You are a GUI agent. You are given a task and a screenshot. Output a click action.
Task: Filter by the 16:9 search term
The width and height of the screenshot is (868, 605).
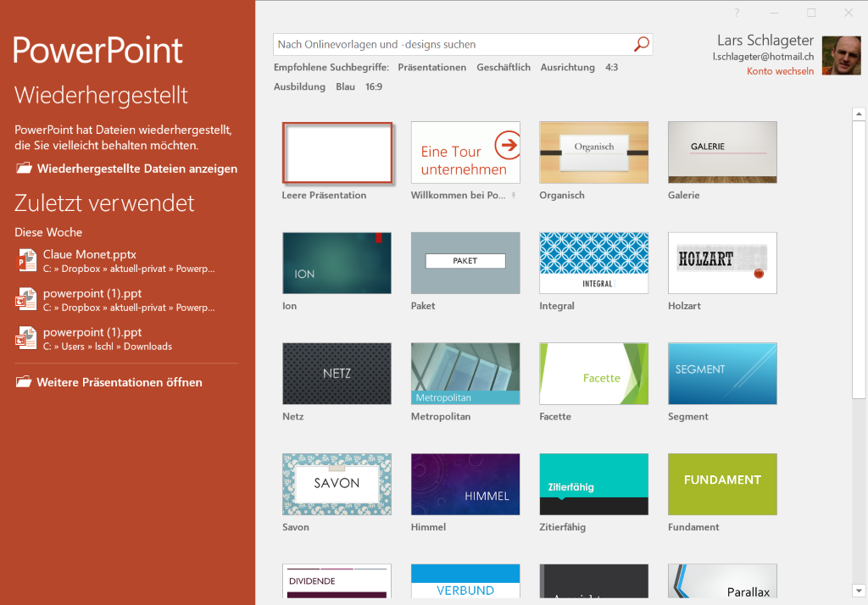click(374, 86)
